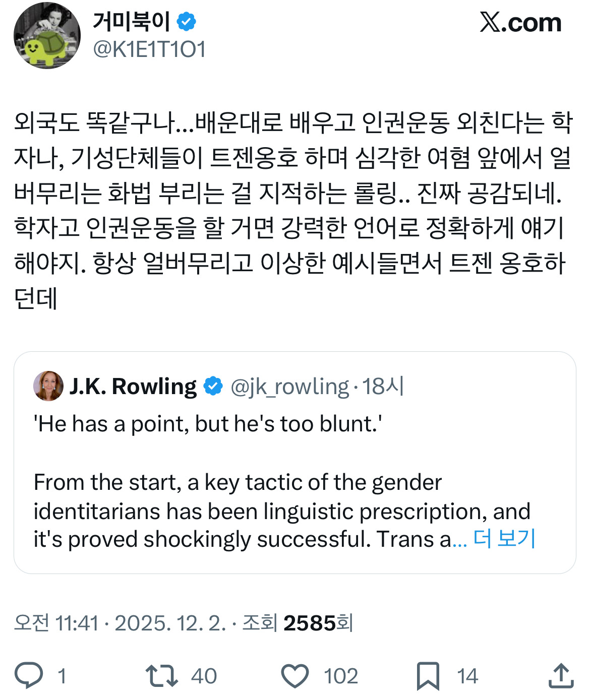The image size is (590, 700).
Task: Click the 오전 11:41 post timestamp
Action: [x=56, y=623]
